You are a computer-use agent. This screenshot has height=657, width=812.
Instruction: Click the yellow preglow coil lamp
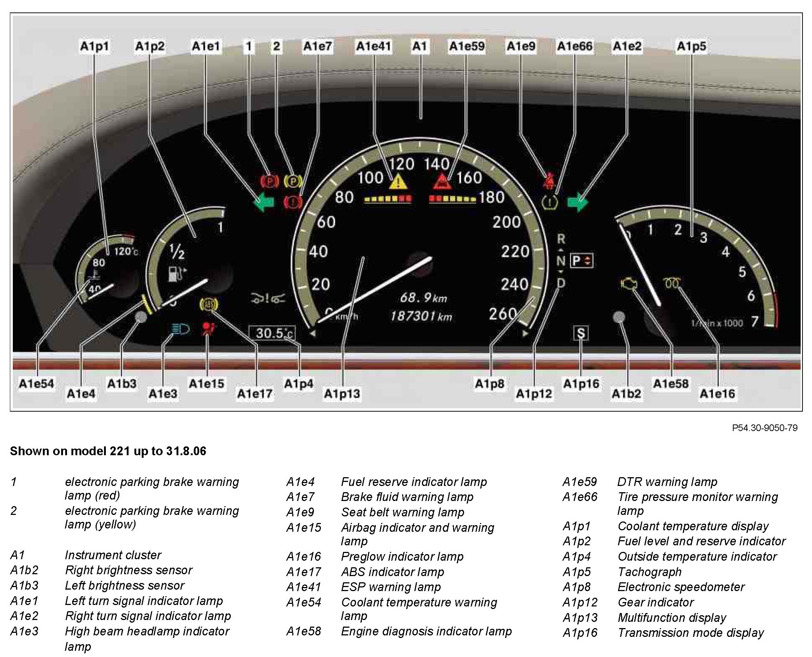[x=672, y=282]
